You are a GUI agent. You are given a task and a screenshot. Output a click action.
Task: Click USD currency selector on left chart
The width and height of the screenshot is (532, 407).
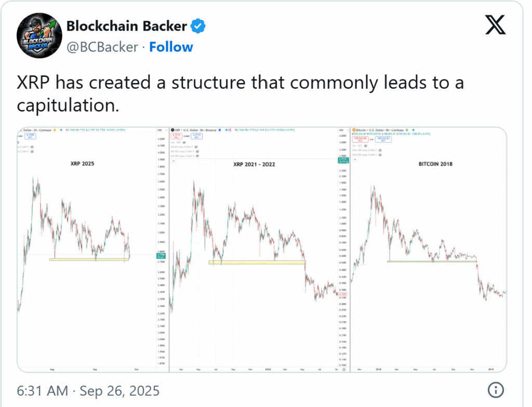point(158,130)
